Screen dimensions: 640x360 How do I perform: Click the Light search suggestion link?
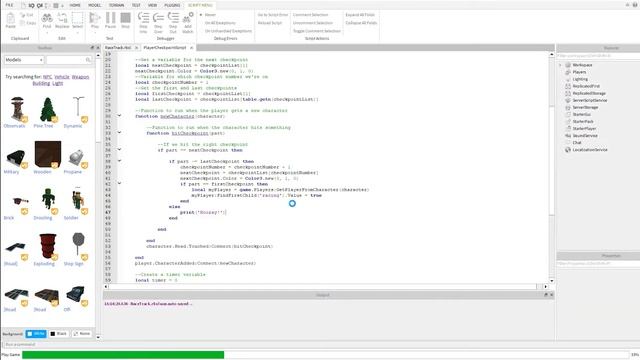click(x=58, y=83)
